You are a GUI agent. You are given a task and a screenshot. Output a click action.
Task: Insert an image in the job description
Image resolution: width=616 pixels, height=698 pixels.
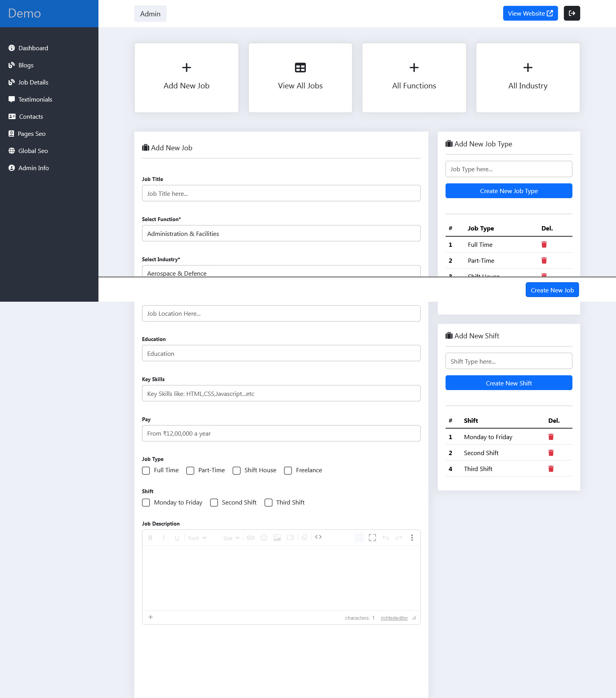(x=277, y=538)
